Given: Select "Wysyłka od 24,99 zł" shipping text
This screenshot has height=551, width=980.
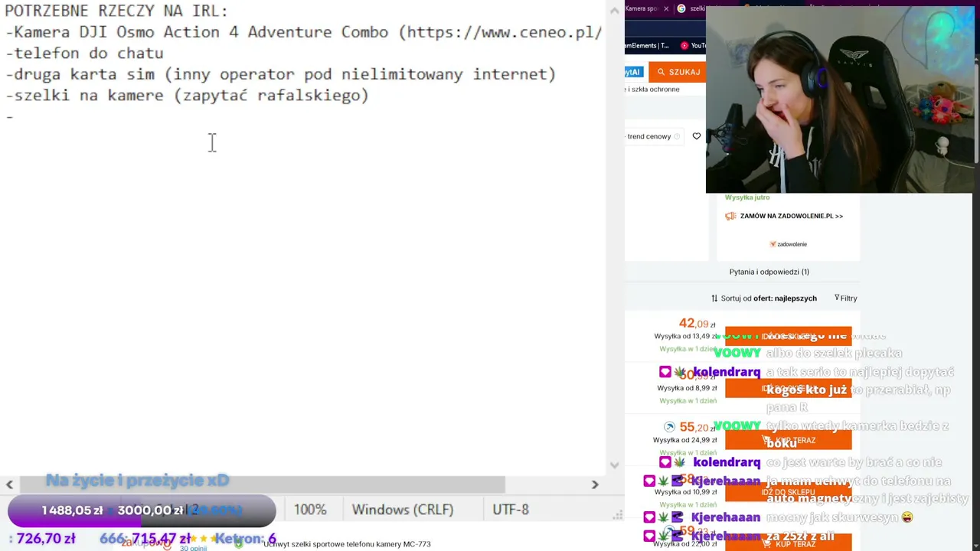Looking at the screenshot, I should [684, 440].
